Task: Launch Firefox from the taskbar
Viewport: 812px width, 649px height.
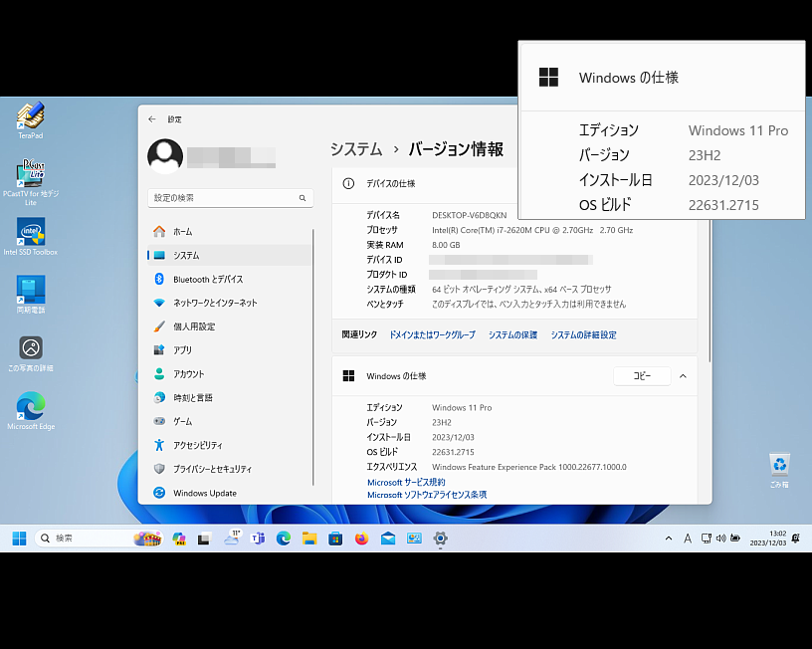Action: click(361, 539)
